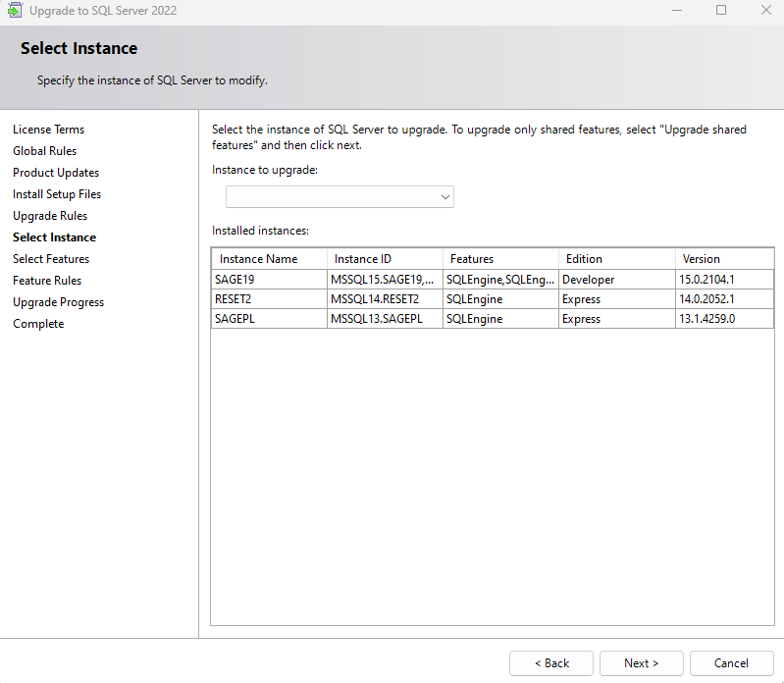Click the MSSQL15.SAGE19 instance ID cell
The width and height of the screenshot is (784, 683).
pos(385,280)
